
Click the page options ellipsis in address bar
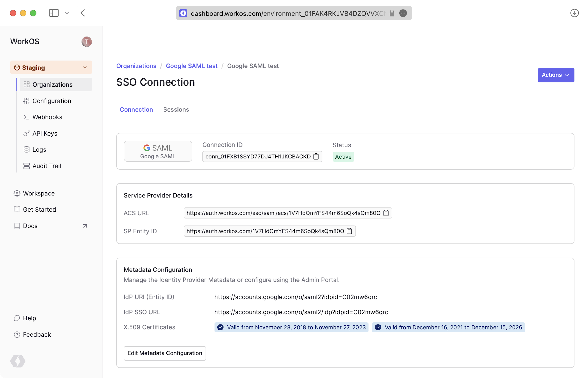point(403,13)
